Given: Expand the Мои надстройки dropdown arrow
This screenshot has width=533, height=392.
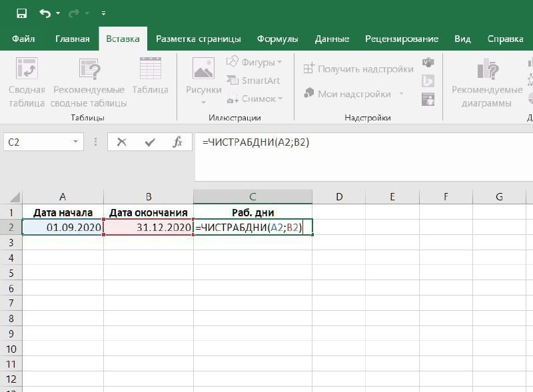Looking at the screenshot, I should [402, 93].
